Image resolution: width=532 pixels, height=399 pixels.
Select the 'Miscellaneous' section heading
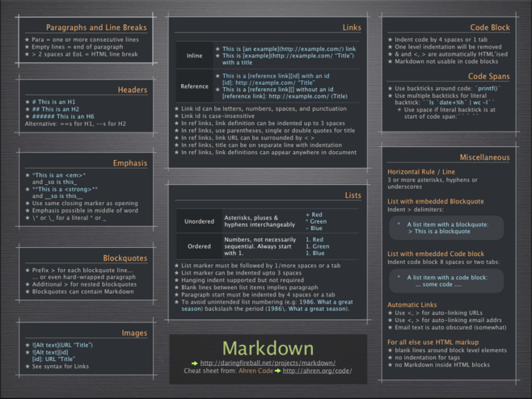coord(484,157)
